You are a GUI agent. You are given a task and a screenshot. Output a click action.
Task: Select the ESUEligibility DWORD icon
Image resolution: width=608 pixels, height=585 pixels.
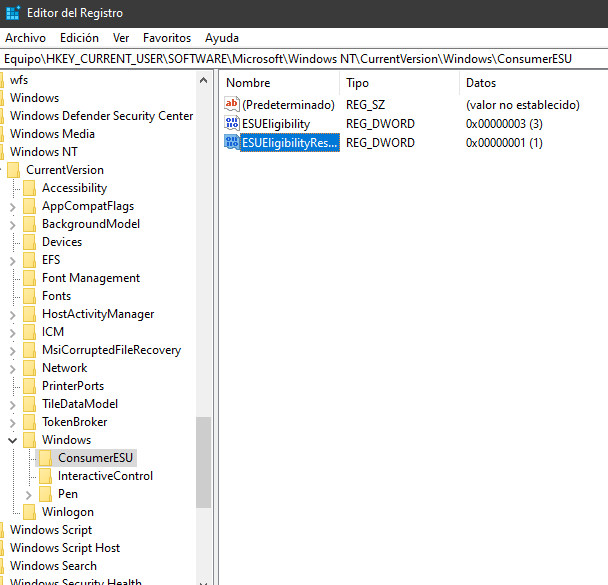(x=232, y=123)
